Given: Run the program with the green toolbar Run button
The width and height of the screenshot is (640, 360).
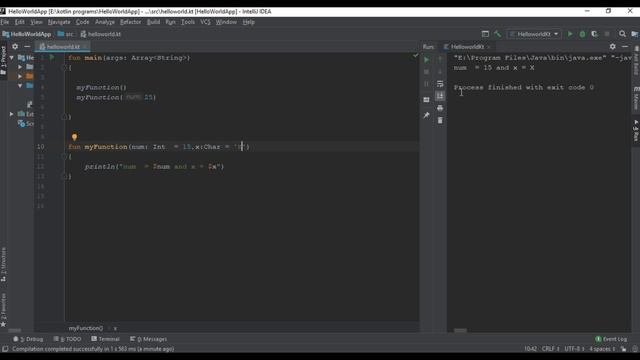Looking at the screenshot, I should tap(570, 34).
